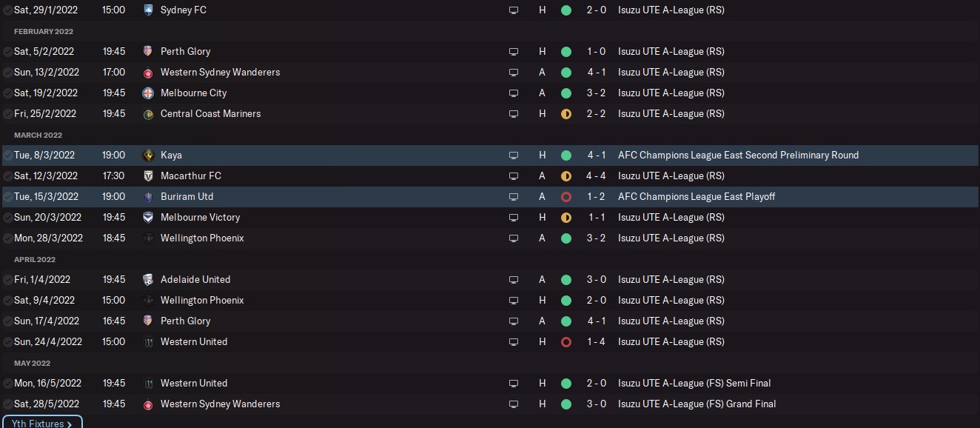Click the TV icon on Adelaide United row
Image resolution: width=980 pixels, height=428 pixels.
[x=514, y=280]
